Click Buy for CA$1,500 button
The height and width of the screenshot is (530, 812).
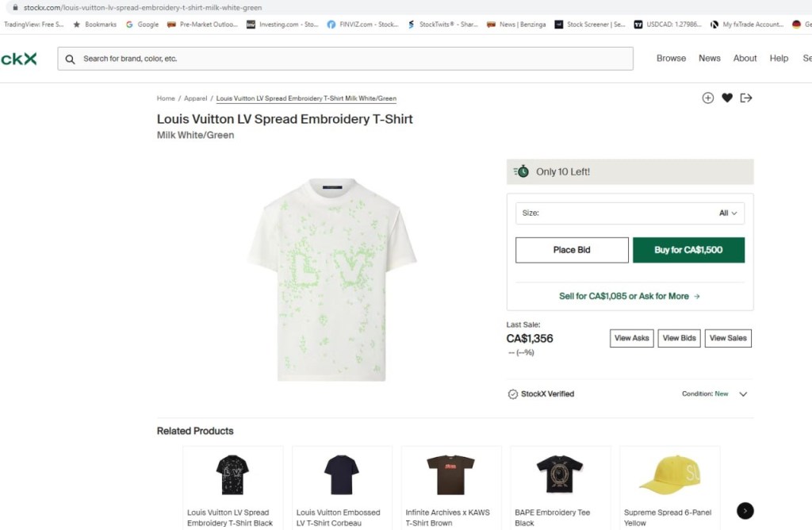pos(688,250)
